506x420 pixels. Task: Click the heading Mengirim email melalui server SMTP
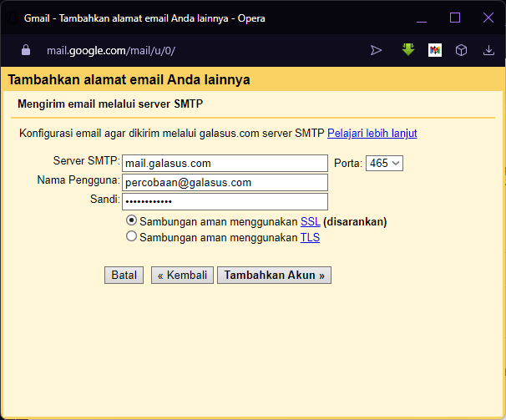point(110,104)
